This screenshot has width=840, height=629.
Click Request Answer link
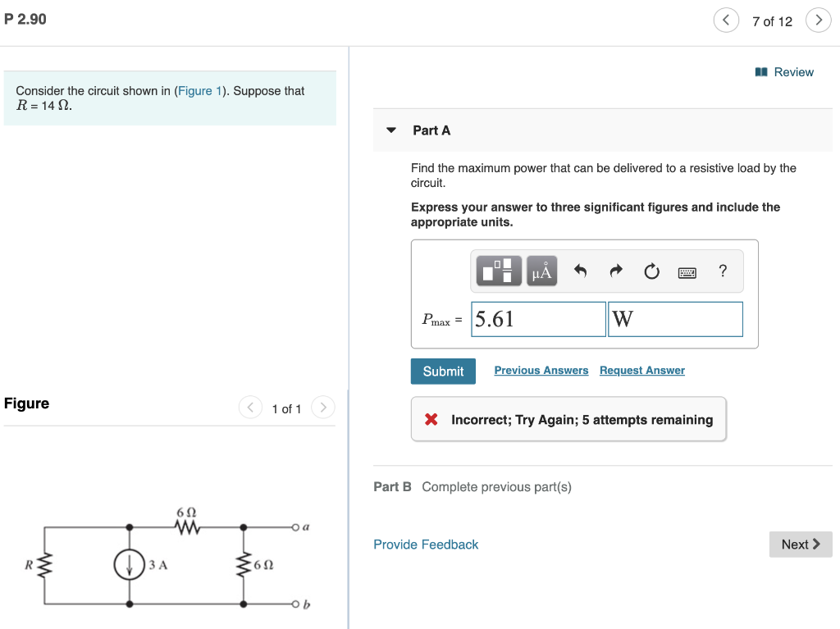point(642,370)
